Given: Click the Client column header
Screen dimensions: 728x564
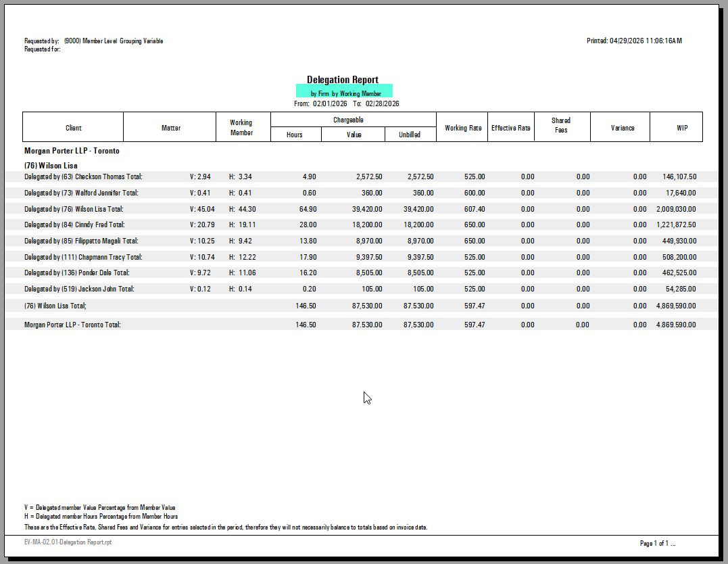Looking at the screenshot, I should (x=74, y=128).
